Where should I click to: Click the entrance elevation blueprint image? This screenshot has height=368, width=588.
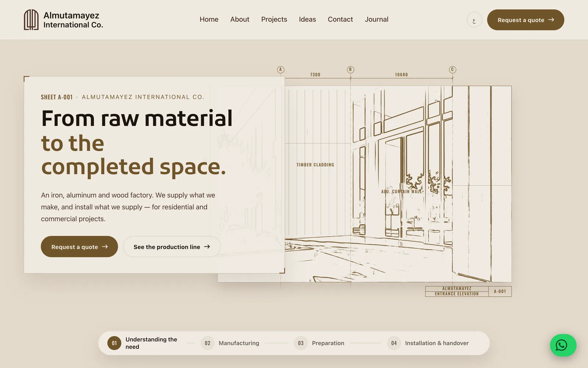tap(398, 184)
